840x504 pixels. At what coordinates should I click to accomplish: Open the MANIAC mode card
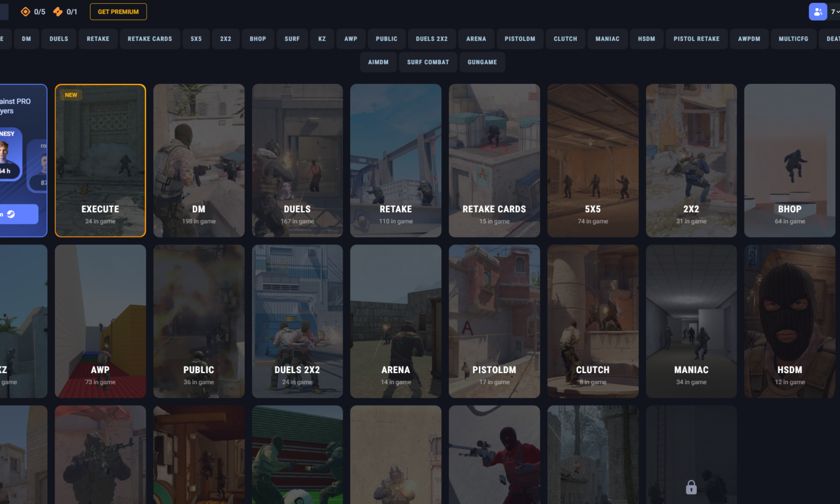point(691,321)
